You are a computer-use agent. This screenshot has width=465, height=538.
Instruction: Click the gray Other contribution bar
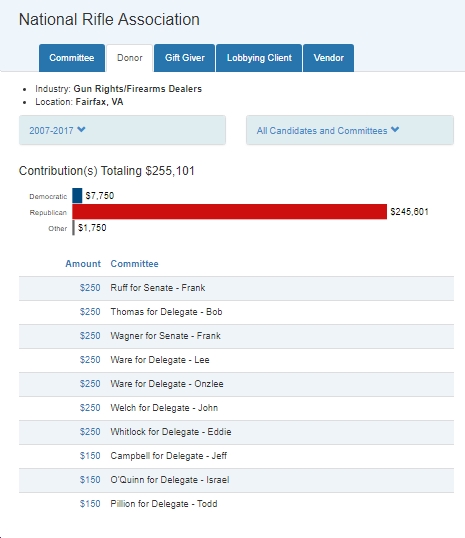pyautogui.click(x=73, y=228)
